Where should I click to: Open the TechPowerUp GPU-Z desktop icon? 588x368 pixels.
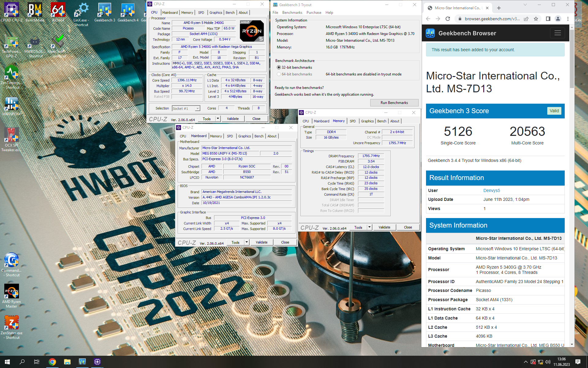coord(12,47)
